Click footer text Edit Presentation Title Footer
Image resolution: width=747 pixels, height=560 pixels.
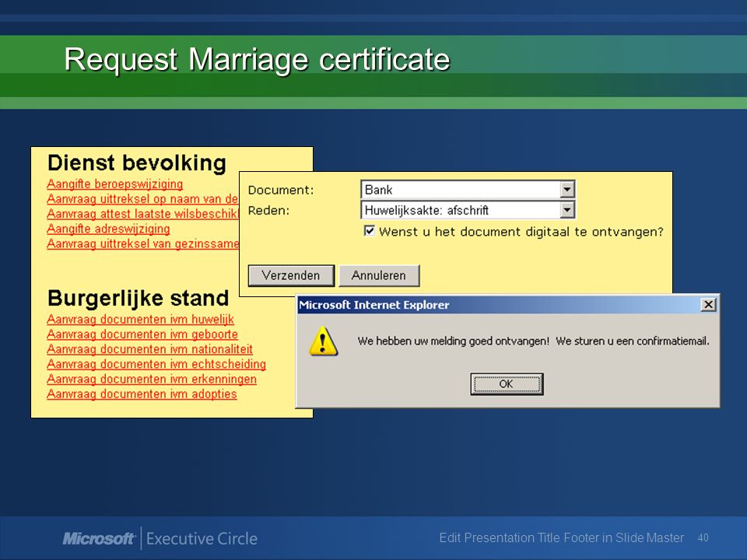point(562,537)
